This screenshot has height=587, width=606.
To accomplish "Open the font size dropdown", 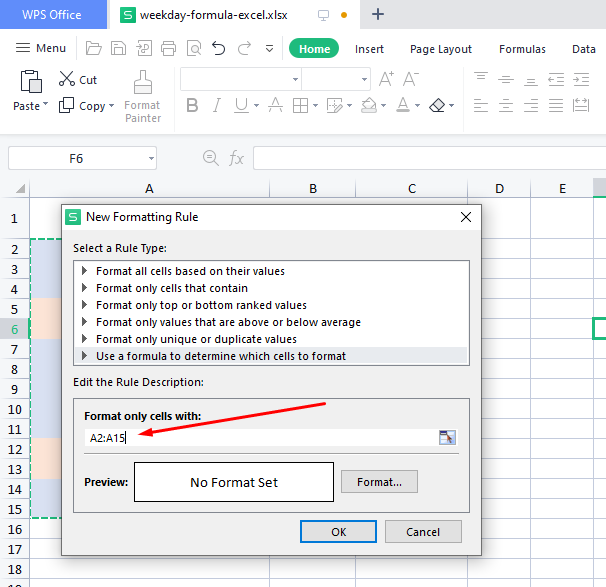I will [x=364, y=79].
